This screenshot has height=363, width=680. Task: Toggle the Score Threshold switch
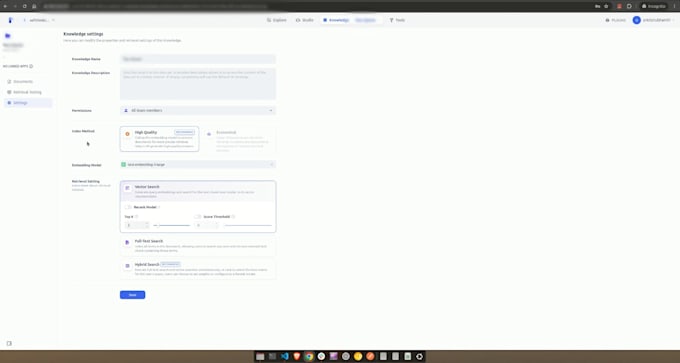[x=198, y=216]
